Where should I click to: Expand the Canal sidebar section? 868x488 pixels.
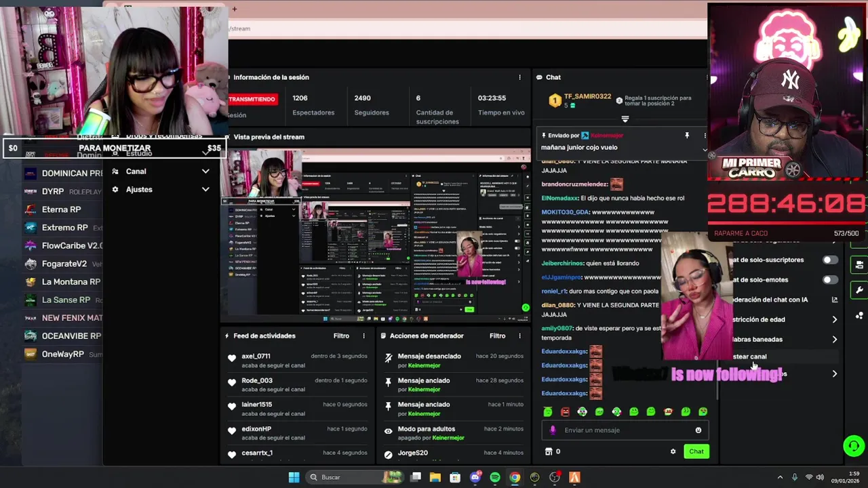[x=205, y=171]
